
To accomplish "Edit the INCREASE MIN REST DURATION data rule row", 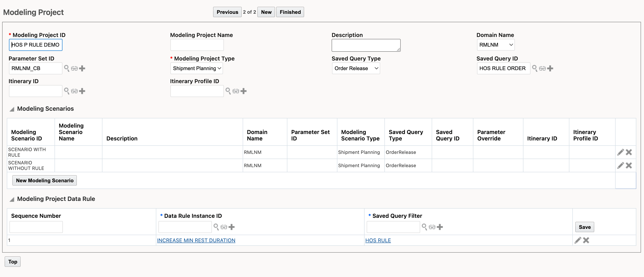I will pos(578,240).
